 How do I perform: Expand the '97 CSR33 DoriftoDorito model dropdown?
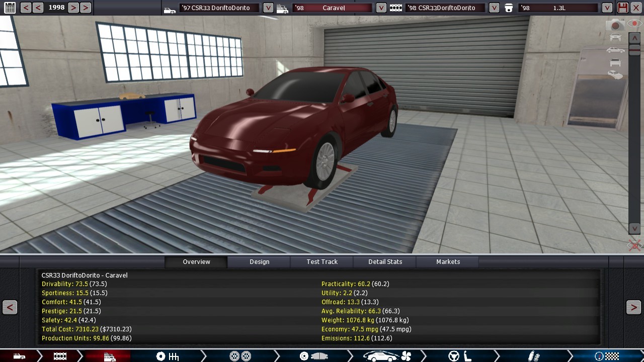coord(268,8)
